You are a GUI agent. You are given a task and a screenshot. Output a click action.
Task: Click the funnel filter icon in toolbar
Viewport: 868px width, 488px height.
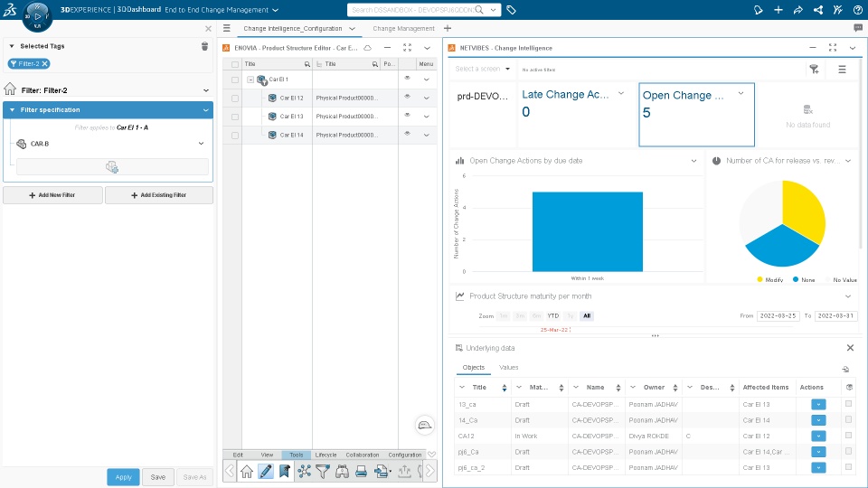pyautogui.click(x=323, y=472)
